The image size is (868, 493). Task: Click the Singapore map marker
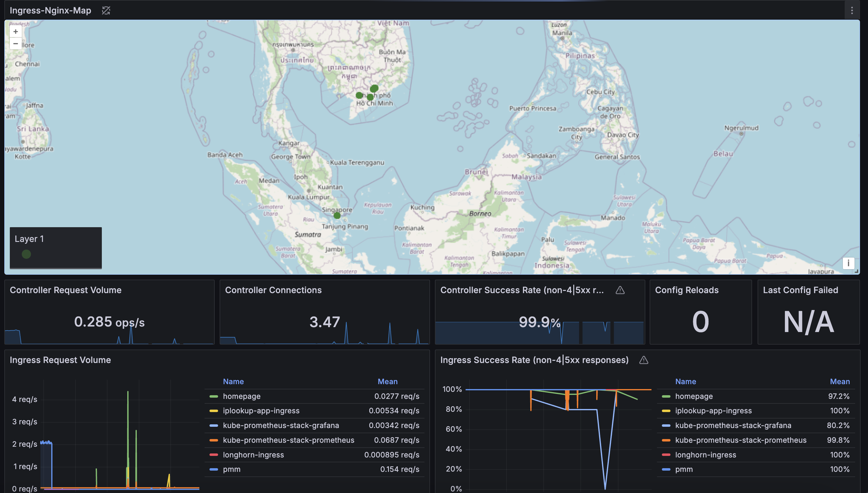337,215
